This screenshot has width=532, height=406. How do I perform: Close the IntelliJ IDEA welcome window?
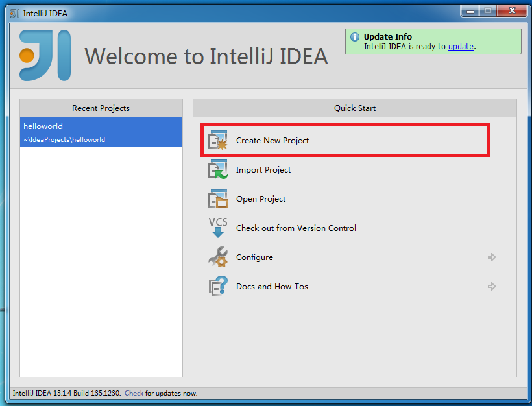pyautogui.click(x=512, y=11)
